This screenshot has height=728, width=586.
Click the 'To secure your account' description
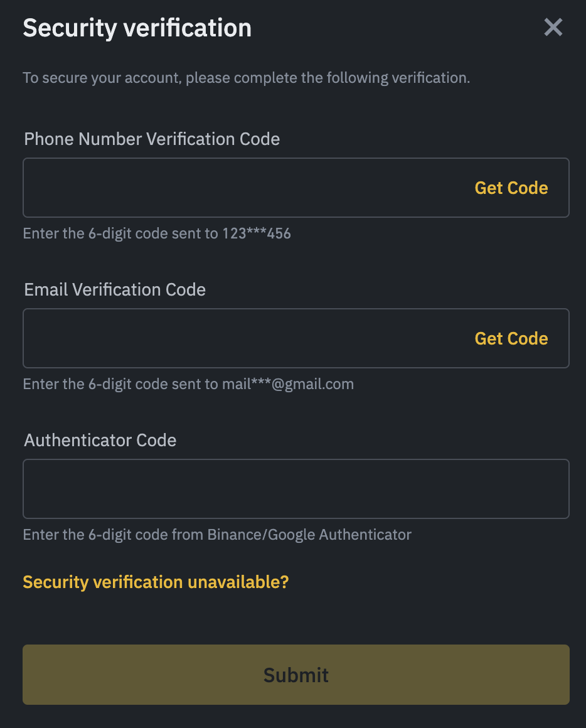point(246,78)
